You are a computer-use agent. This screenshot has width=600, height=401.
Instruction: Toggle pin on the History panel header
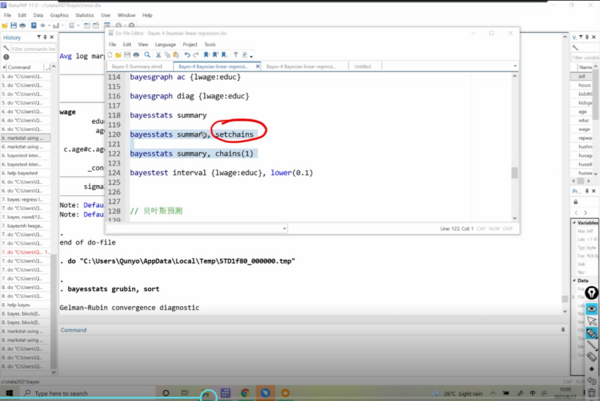pyautogui.click(x=45, y=37)
